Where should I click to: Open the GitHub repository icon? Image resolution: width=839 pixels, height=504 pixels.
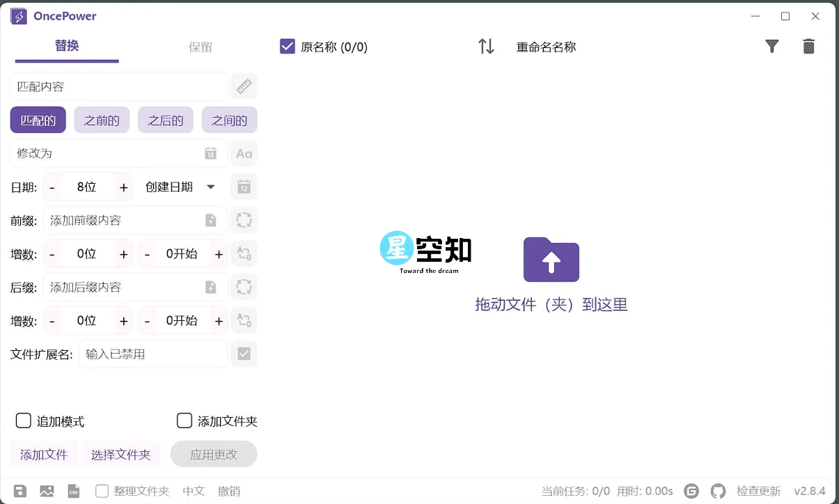pyautogui.click(x=718, y=491)
